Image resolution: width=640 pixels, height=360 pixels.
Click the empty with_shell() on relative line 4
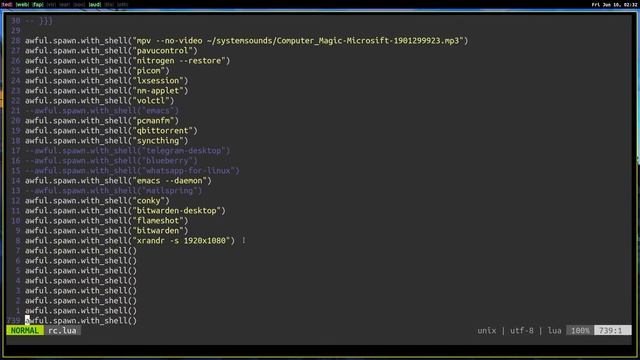(81, 281)
